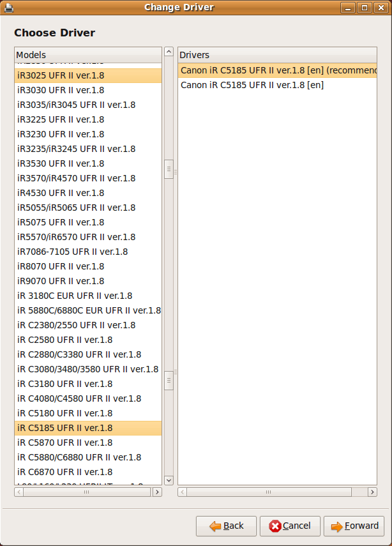Close the Change Driver window
The image size is (392, 546).
coord(381,8)
